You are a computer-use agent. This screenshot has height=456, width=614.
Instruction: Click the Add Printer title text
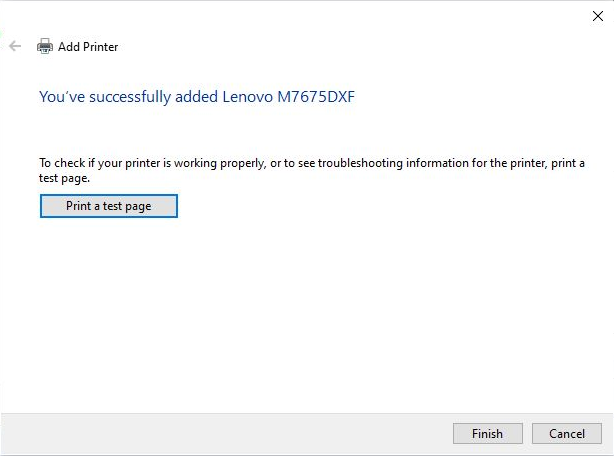click(88, 47)
